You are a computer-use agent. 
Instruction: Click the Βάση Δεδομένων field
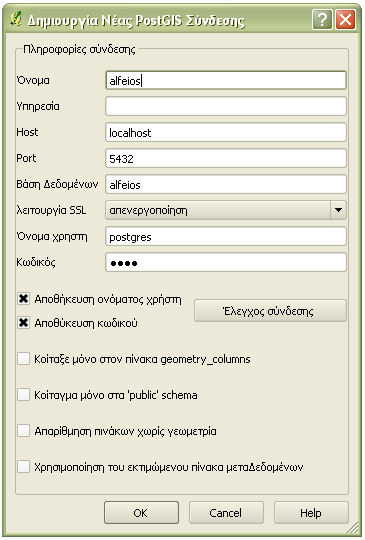click(x=226, y=185)
